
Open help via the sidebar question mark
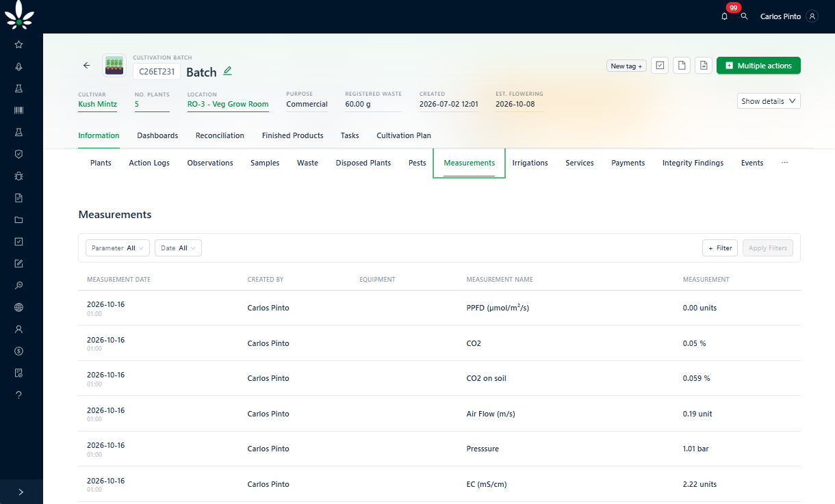(18, 395)
